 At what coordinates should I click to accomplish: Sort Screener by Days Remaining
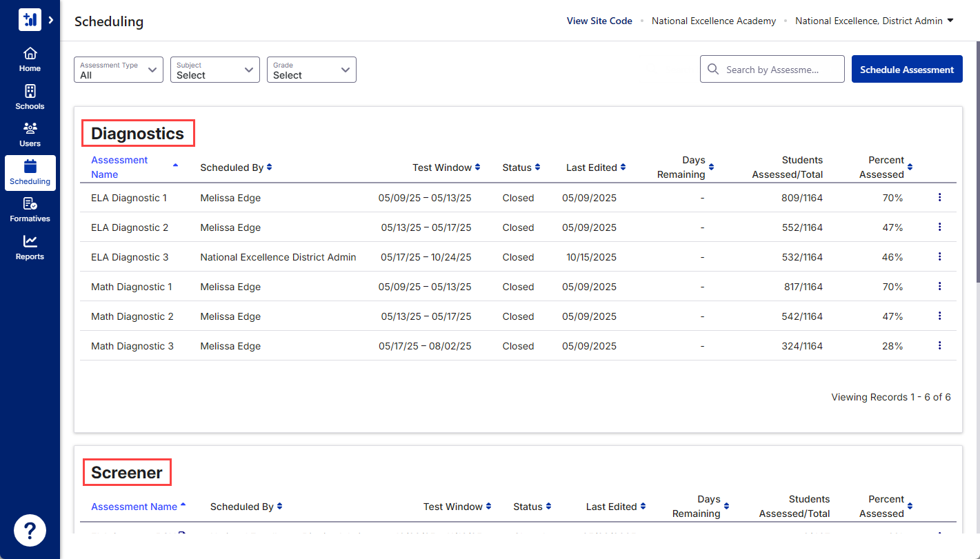click(x=701, y=507)
